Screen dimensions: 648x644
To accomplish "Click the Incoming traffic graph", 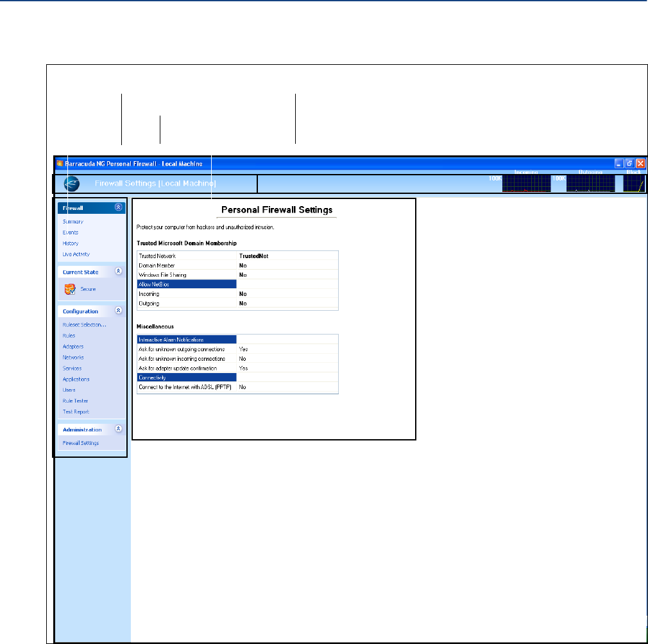I will pyautogui.click(x=527, y=183).
